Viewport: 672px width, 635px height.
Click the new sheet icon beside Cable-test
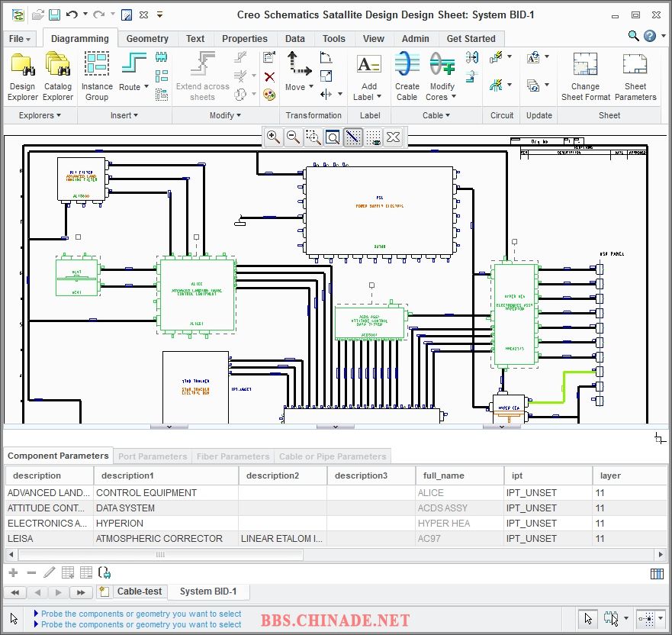103,591
